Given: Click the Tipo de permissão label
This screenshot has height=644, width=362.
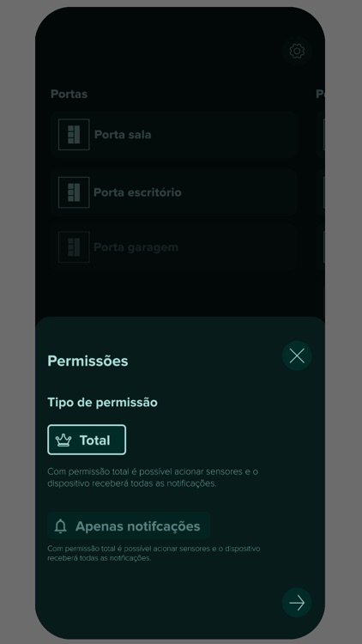Looking at the screenshot, I should (102, 403).
